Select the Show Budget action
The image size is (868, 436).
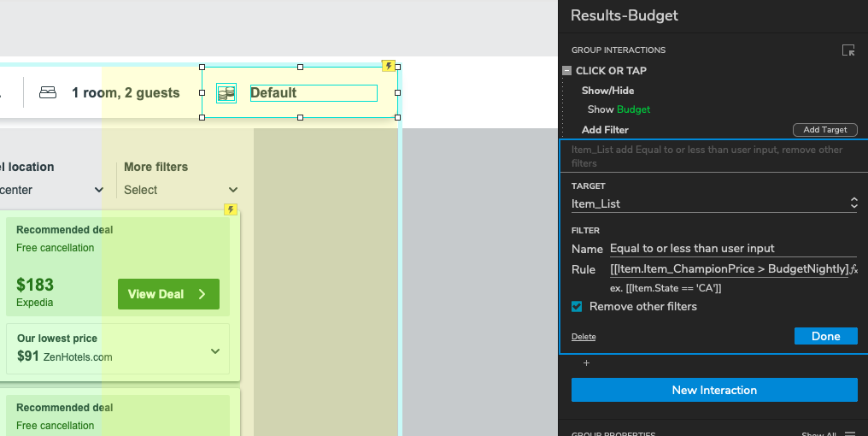[619, 109]
